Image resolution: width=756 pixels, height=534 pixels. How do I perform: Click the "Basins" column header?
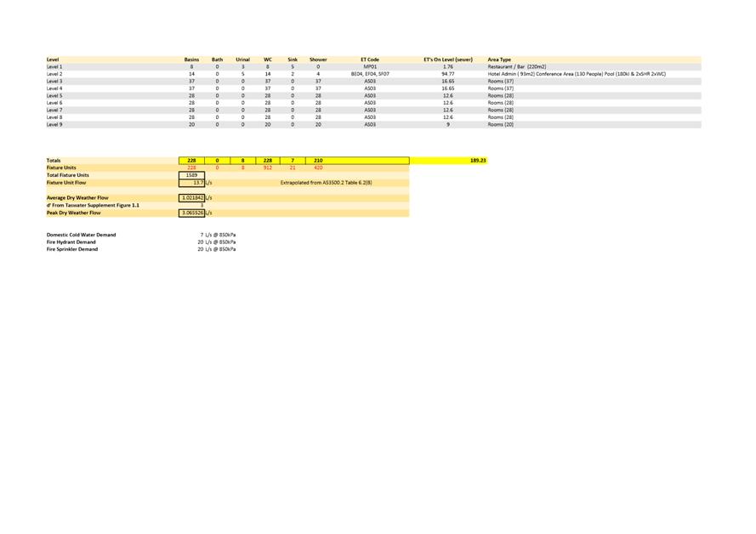tap(191, 60)
